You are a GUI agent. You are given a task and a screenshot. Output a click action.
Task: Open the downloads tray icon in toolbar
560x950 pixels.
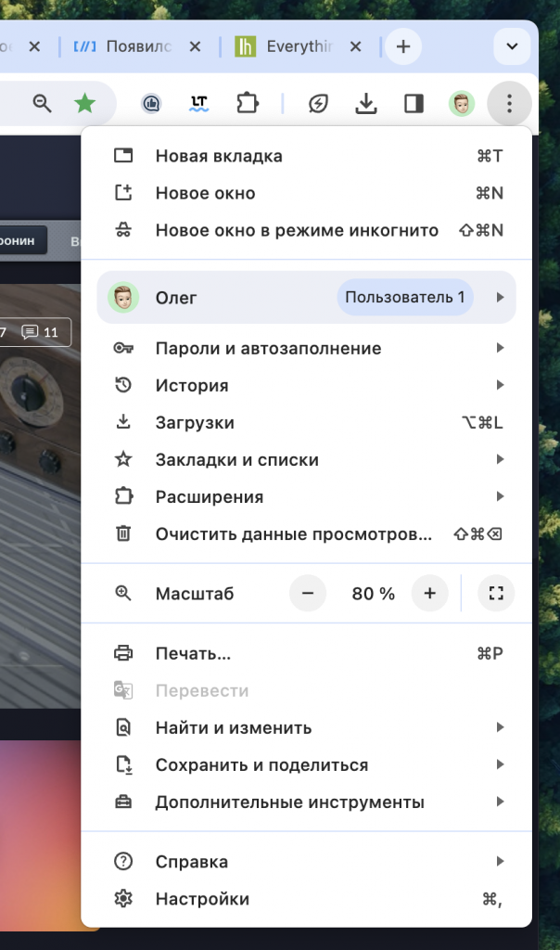pyautogui.click(x=365, y=104)
